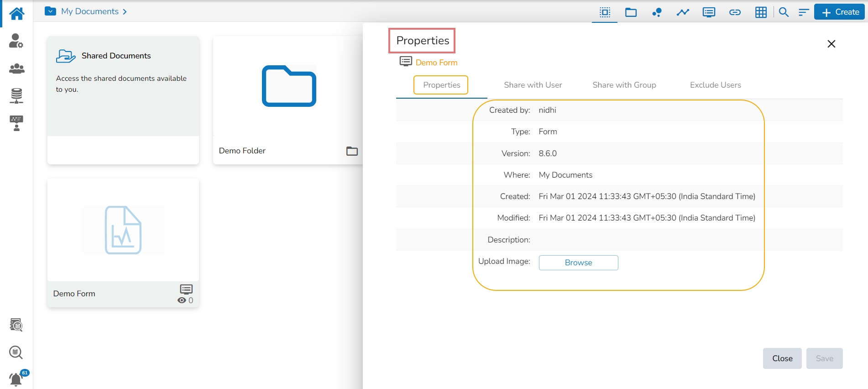Image resolution: width=868 pixels, height=389 pixels.
Task: Switch to Share with User tab
Action: [533, 85]
